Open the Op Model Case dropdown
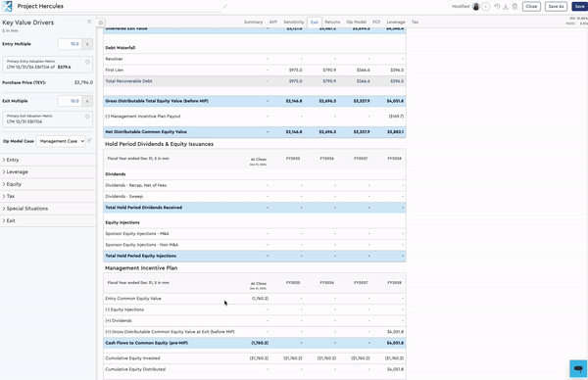Image resolution: width=588 pixels, height=380 pixels. tap(61, 141)
